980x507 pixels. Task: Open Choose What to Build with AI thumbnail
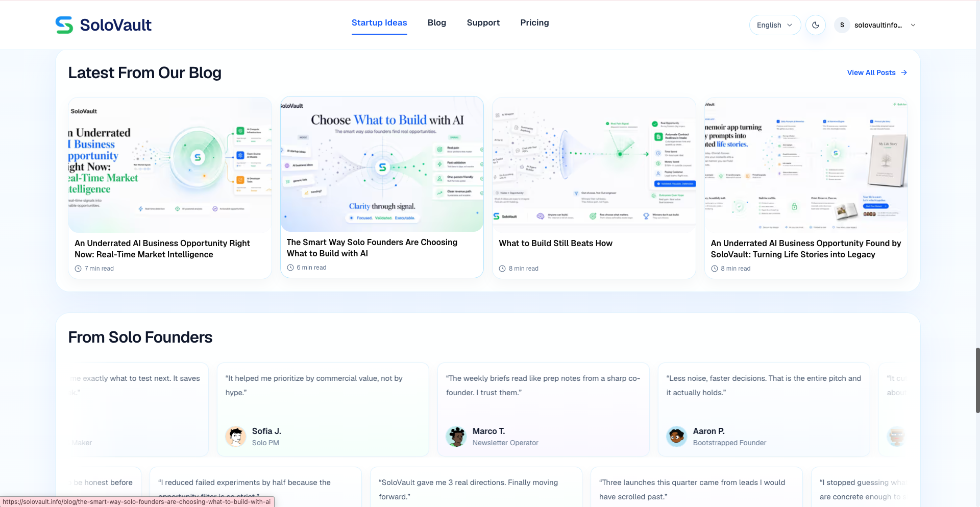click(382, 164)
